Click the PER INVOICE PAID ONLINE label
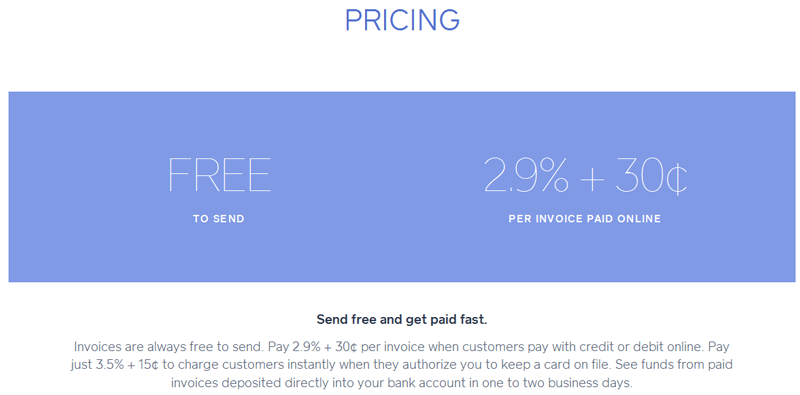The height and width of the screenshot is (395, 800). [x=585, y=219]
